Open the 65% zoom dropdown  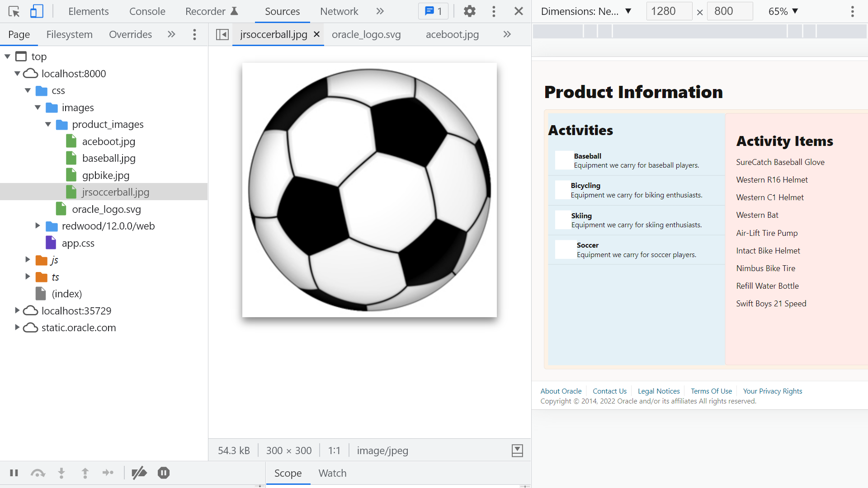point(783,11)
